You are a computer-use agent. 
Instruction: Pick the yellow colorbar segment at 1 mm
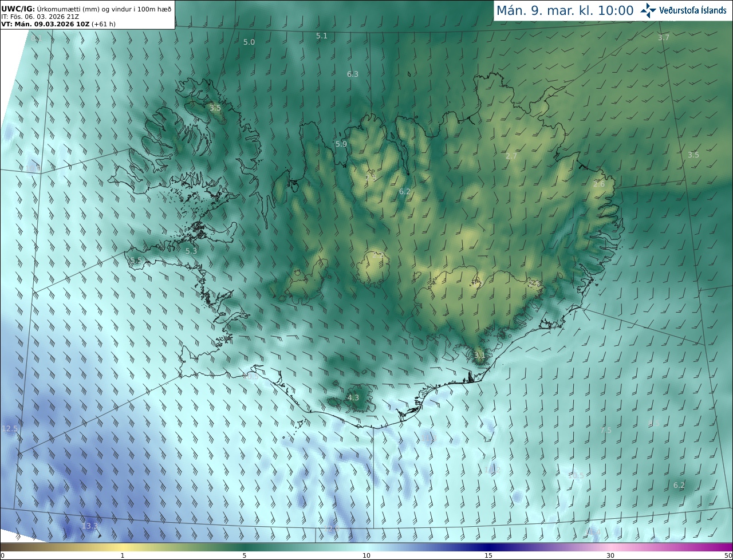point(123,547)
